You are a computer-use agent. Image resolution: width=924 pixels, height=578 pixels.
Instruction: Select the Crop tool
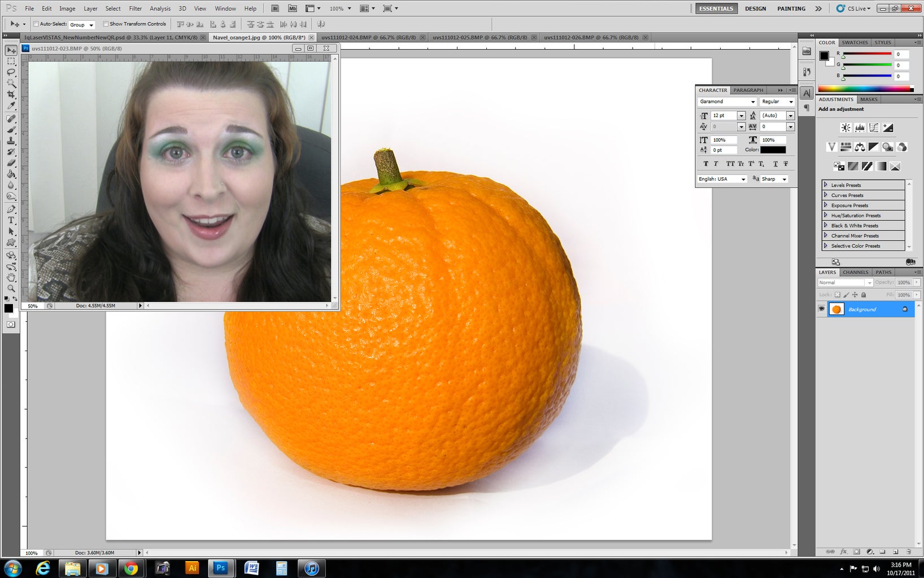point(11,94)
